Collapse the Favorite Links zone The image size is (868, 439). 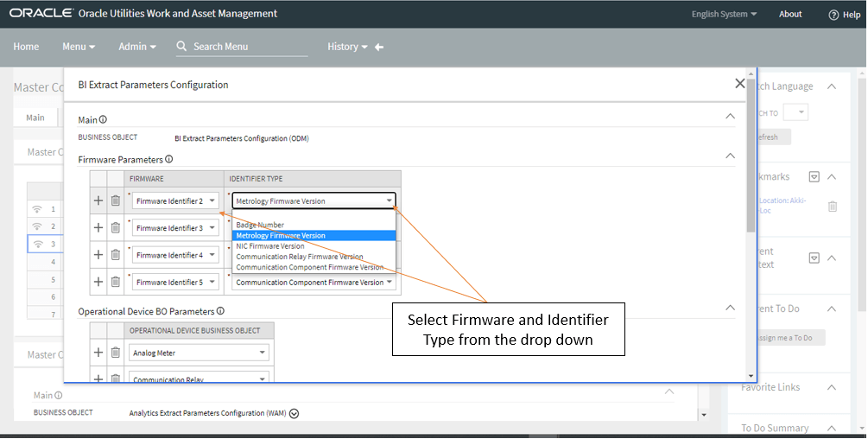click(832, 387)
